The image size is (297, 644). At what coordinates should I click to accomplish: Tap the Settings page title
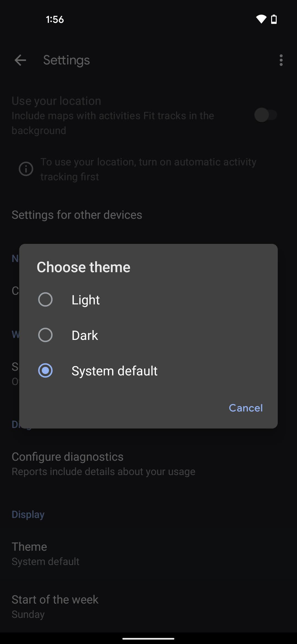click(67, 60)
